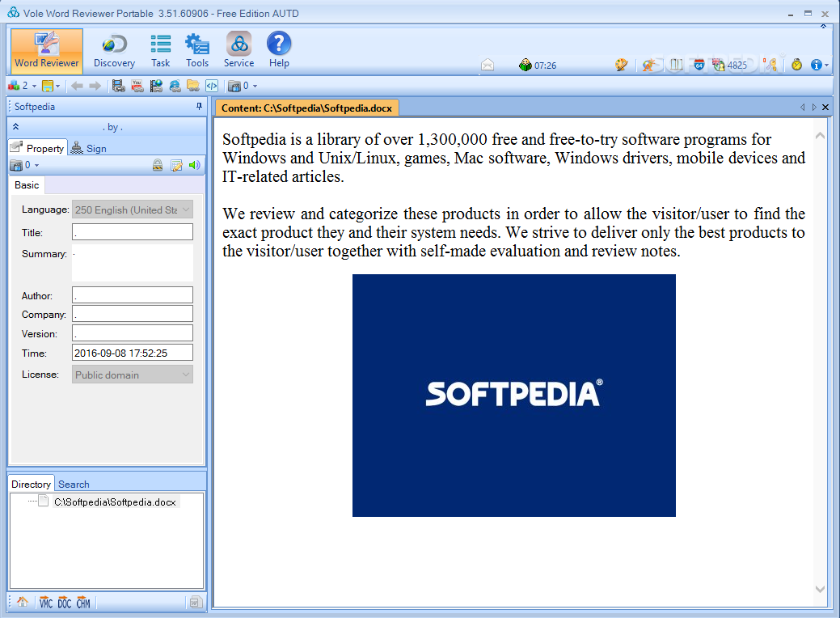Click the convert to CHM button
The image size is (840, 618).
pyautogui.click(x=83, y=603)
